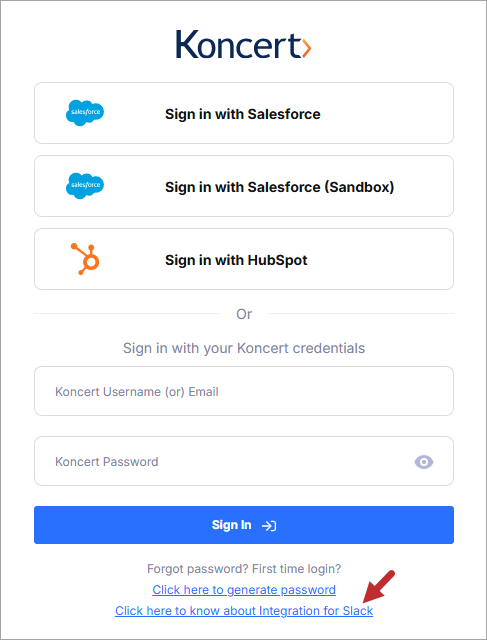This screenshot has height=640, width=487.
Task: Sign in with Salesforce
Action: pos(244,113)
